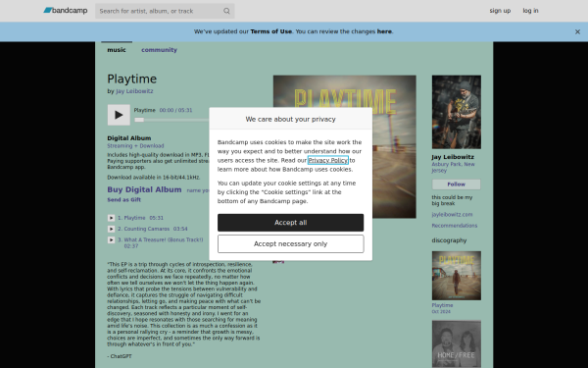Click the Playtime album cover art
Screen dimensions: 588x368
(x=345, y=146)
